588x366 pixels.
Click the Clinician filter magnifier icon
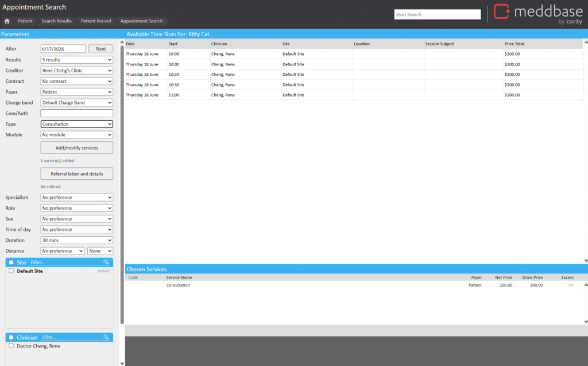[106, 337]
